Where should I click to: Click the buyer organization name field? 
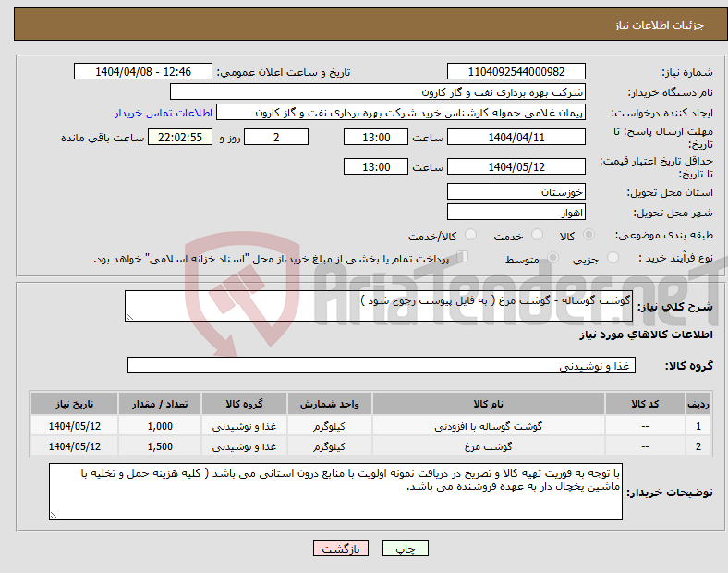coord(378,91)
